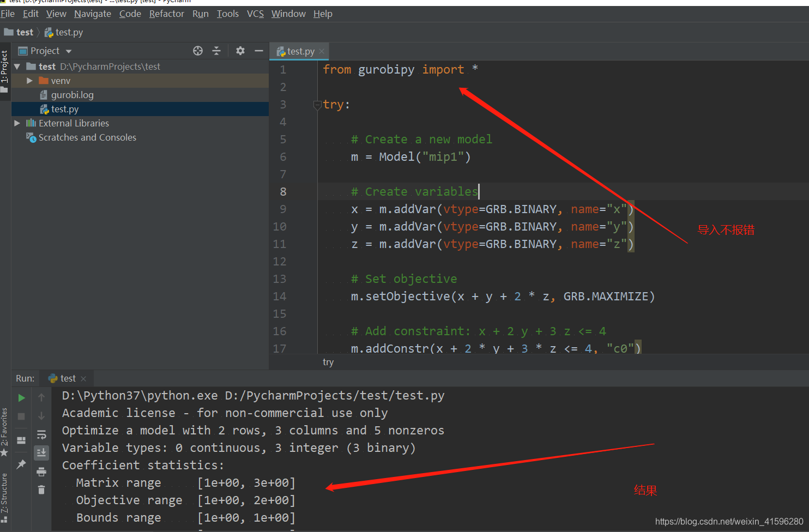This screenshot has width=809, height=532.
Task: Click the 'Coefficient statistics:' console line
Action: click(143, 465)
